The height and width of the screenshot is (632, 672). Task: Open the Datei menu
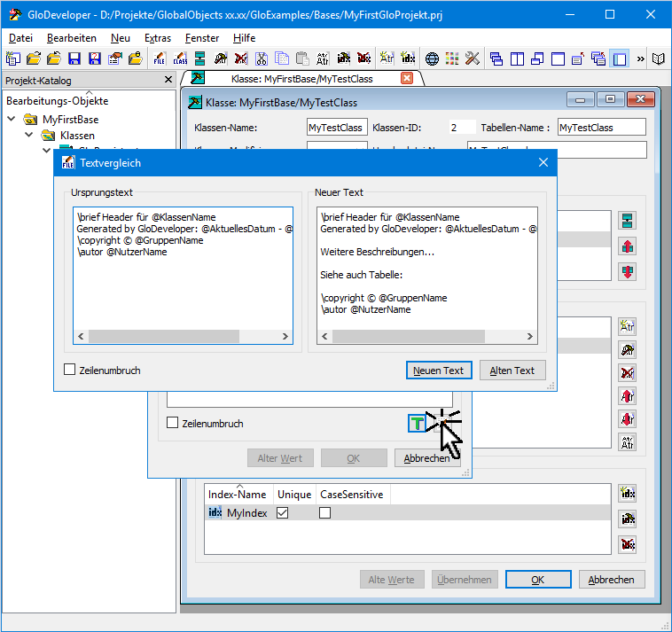[20, 38]
